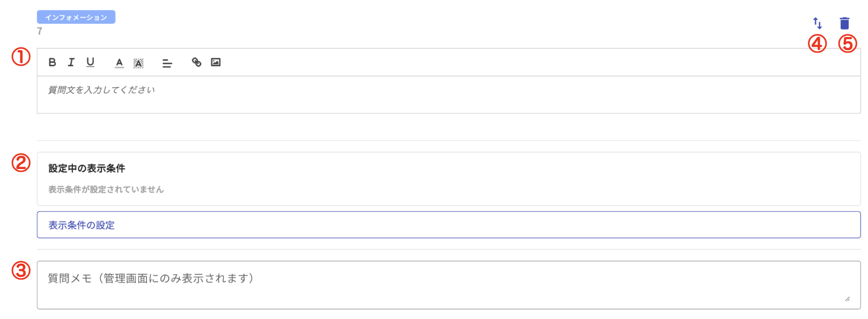Image resolution: width=868 pixels, height=319 pixels.
Task: Click the red circled ① marker
Action: coord(21,57)
